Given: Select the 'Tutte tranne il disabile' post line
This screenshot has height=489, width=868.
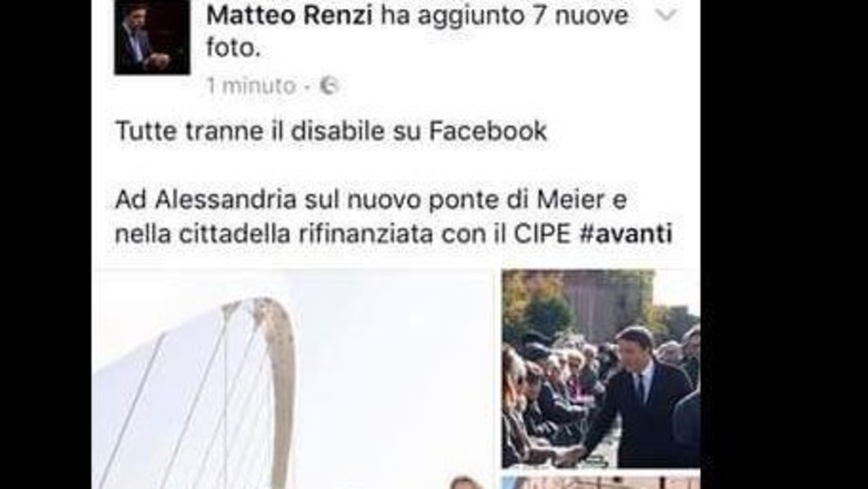Looking at the screenshot, I should (x=331, y=131).
